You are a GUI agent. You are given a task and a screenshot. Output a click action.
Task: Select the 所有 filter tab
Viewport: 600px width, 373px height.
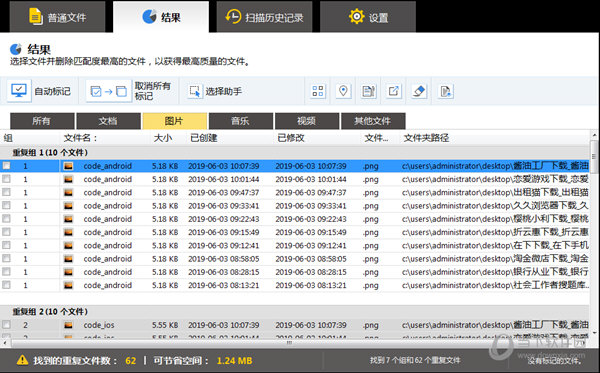(x=42, y=121)
